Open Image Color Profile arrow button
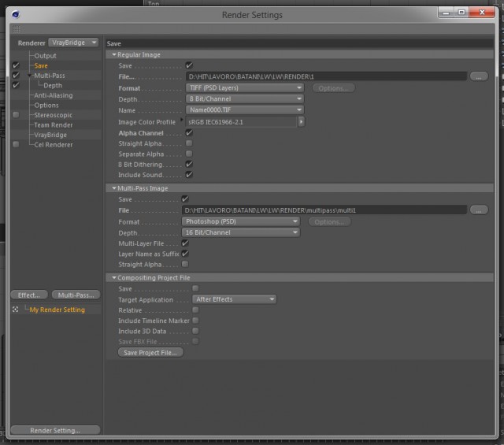This screenshot has width=504, height=445. point(301,121)
